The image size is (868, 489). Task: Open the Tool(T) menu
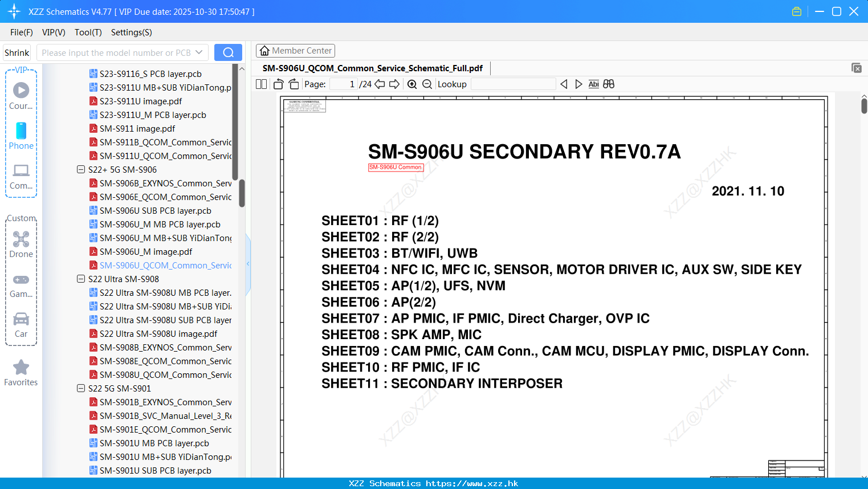[88, 32]
